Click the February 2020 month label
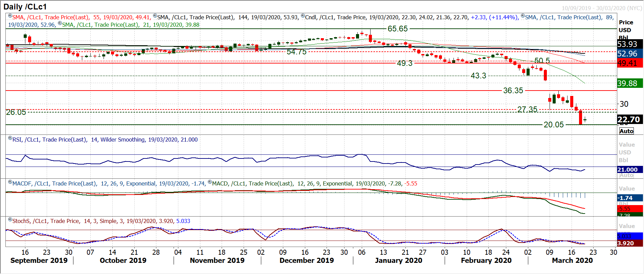 tap(486, 260)
